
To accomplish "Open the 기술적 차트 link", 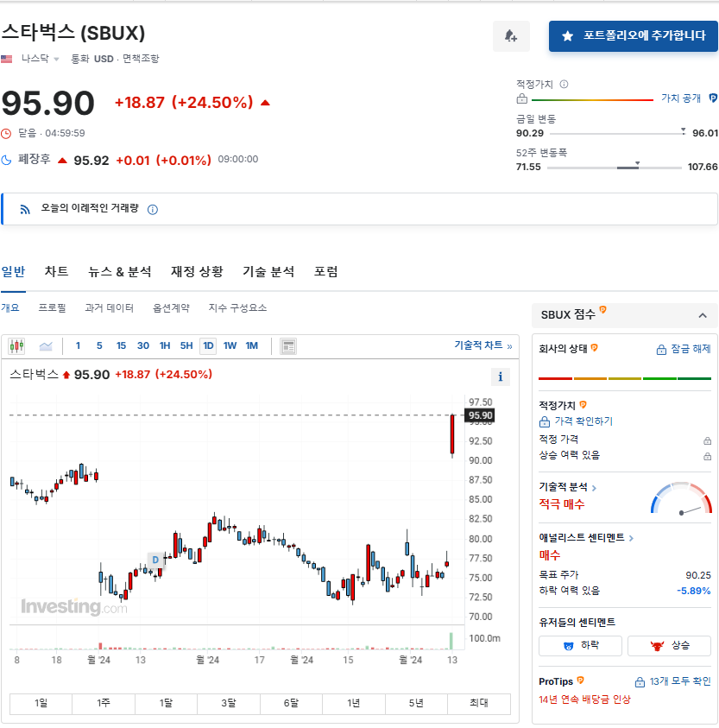I will tap(482, 345).
